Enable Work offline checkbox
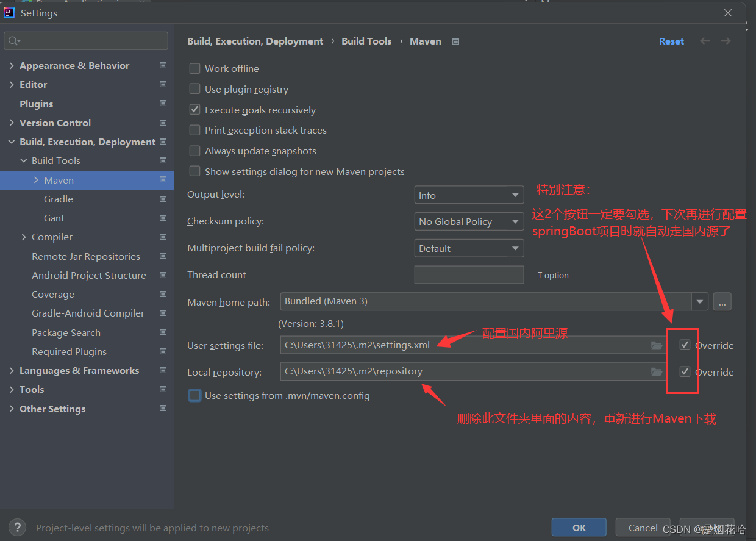 click(x=194, y=68)
